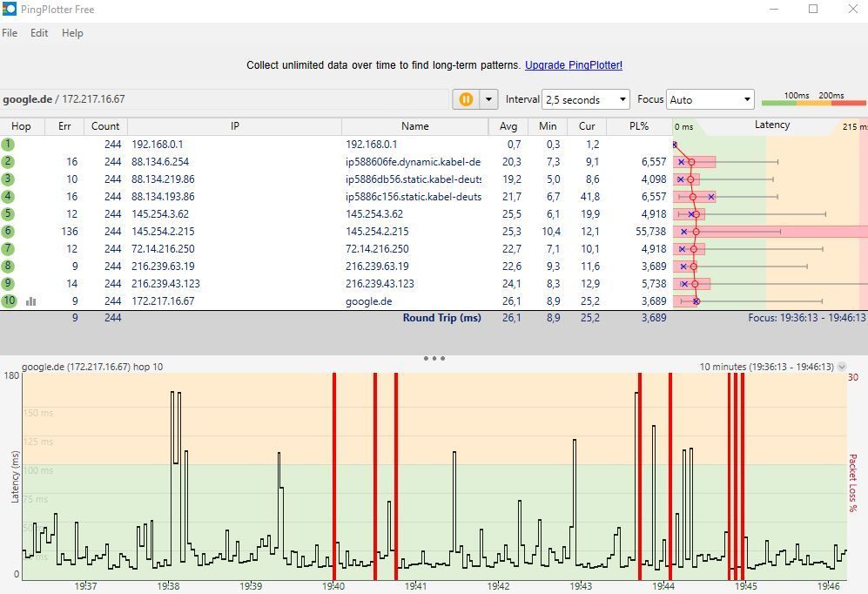The image size is (868, 594).
Task: Click packet loss value 55,738
Action: pyautogui.click(x=650, y=232)
